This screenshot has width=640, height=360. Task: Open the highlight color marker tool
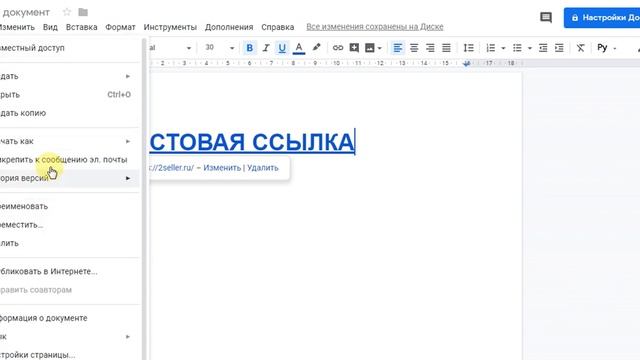coord(316,48)
